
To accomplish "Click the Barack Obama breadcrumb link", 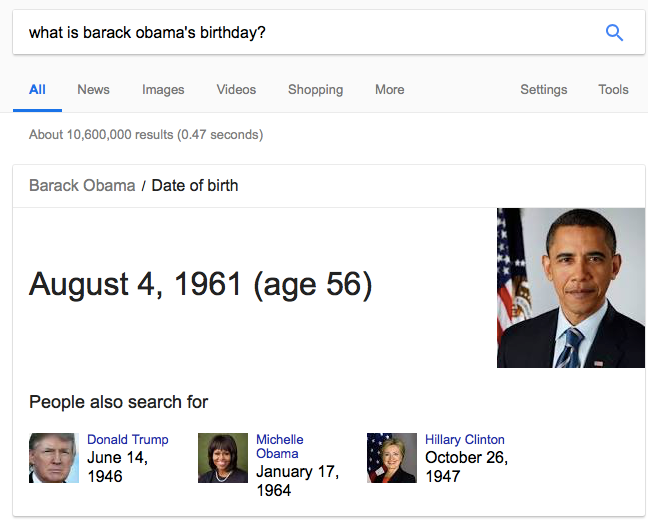I will pos(82,186).
